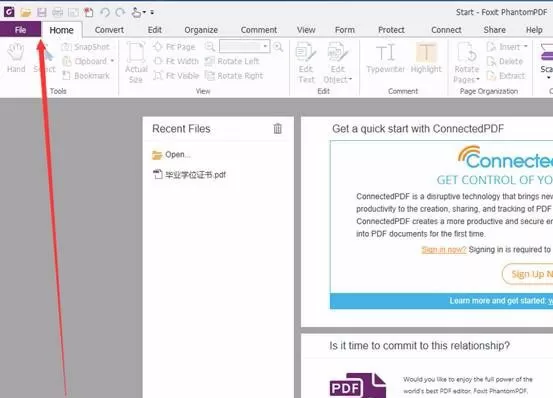Click the ConnectedPDF logo banner

(505, 158)
